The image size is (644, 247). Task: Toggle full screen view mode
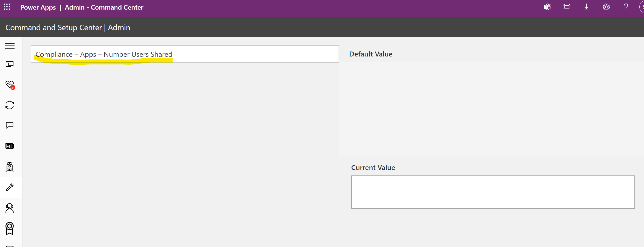coord(567,7)
